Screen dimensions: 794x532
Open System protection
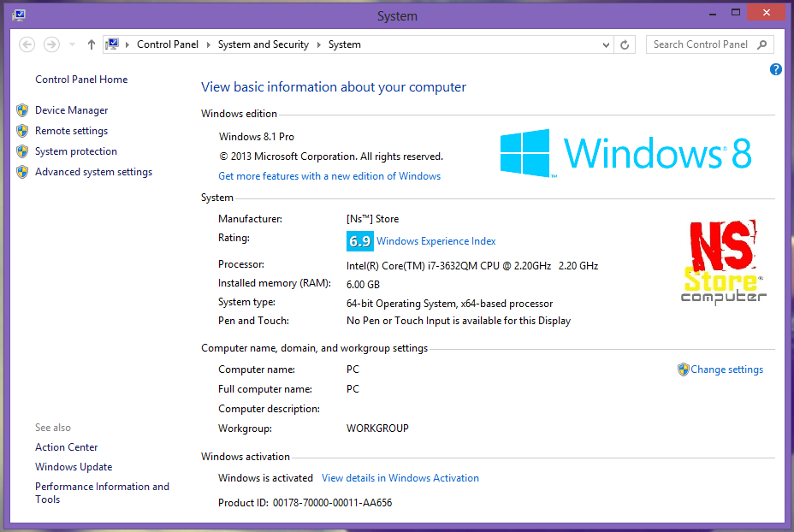point(76,151)
